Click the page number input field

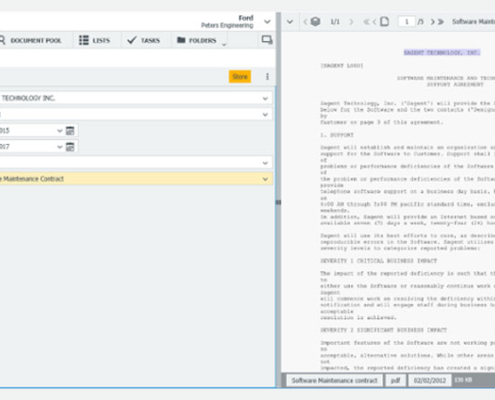(407, 22)
